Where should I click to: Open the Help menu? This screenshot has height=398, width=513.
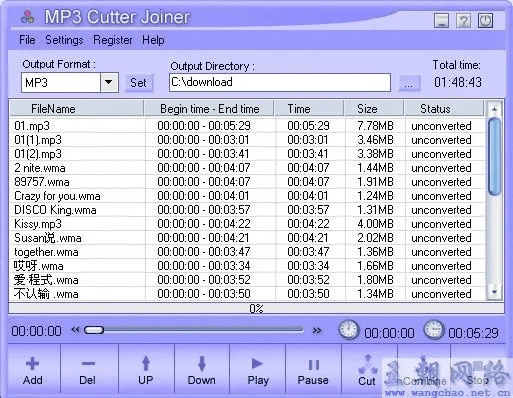(153, 40)
